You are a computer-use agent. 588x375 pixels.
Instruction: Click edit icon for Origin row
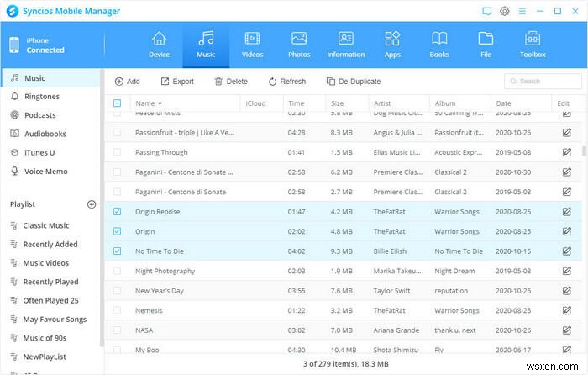click(567, 231)
